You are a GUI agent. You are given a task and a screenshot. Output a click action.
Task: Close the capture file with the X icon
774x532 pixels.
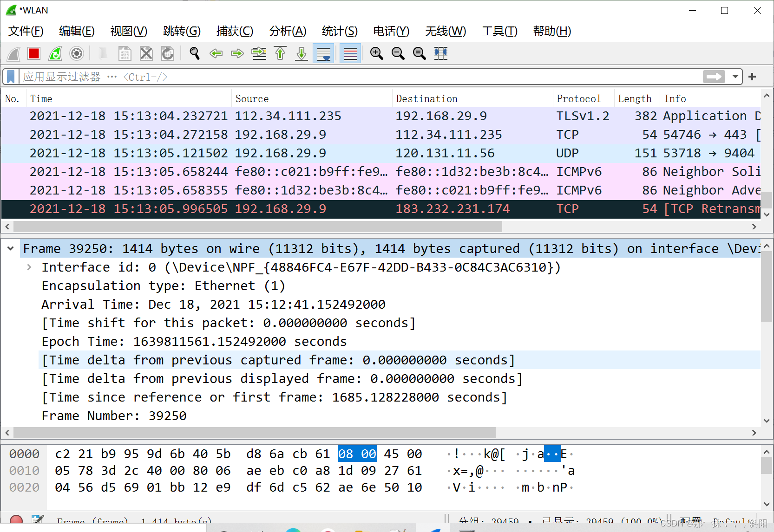(x=146, y=54)
